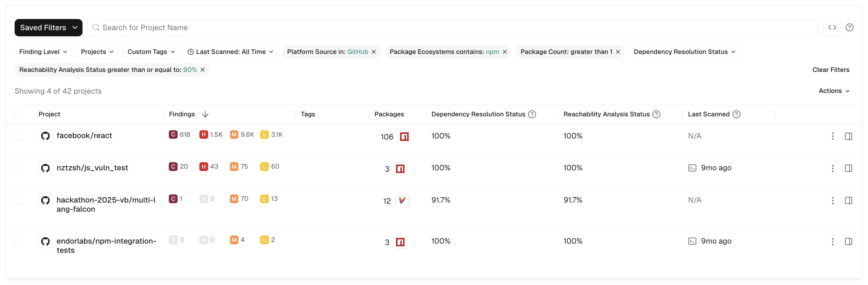The width and height of the screenshot is (868, 285).
Task: Open side panel for multi-lang-falcon
Action: point(848,201)
